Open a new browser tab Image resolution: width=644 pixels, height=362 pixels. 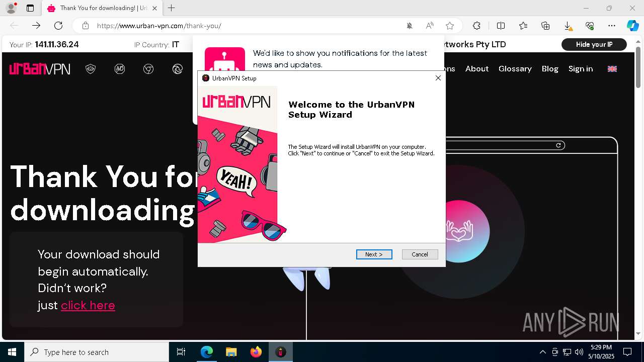(x=172, y=8)
